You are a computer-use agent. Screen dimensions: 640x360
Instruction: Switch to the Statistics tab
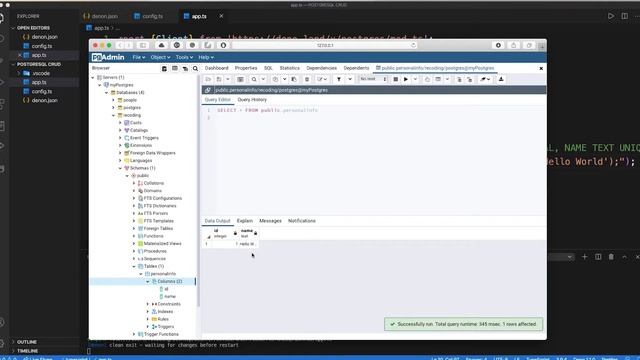click(289, 68)
